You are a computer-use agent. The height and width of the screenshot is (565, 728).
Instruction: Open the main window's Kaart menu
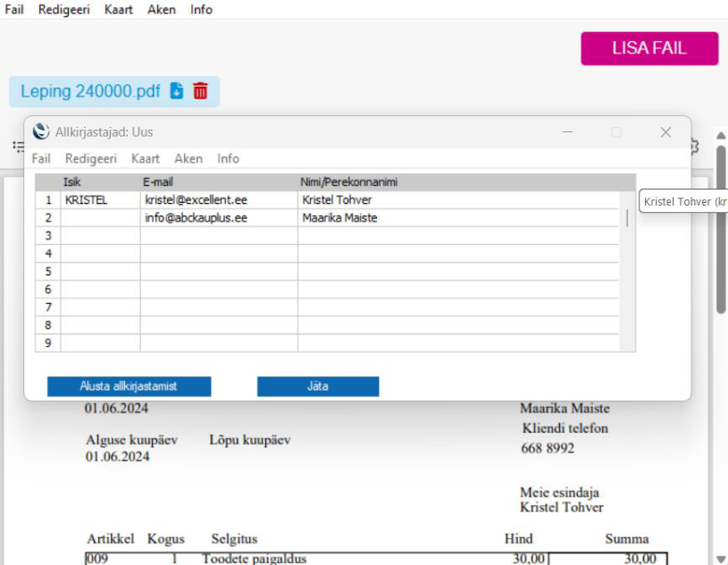click(119, 9)
